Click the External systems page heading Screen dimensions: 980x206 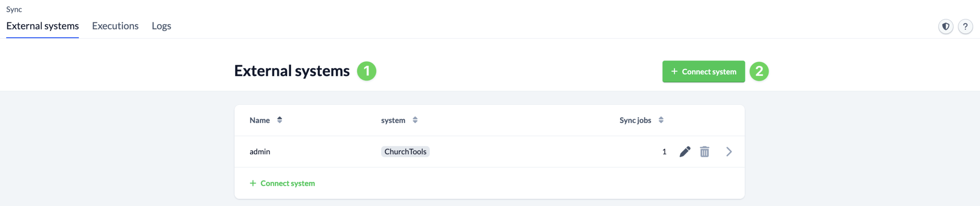292,71
